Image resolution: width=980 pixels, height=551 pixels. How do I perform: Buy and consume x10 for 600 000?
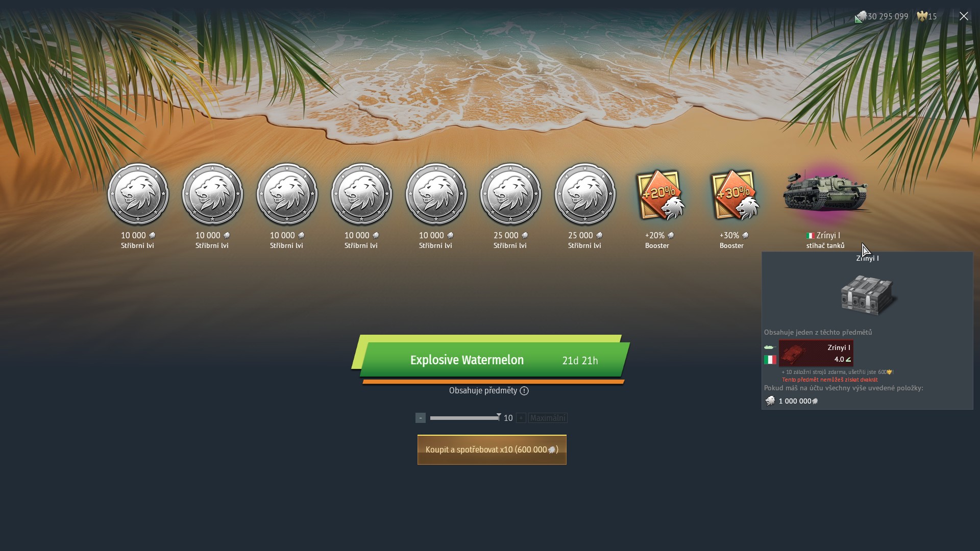[492, 449]
